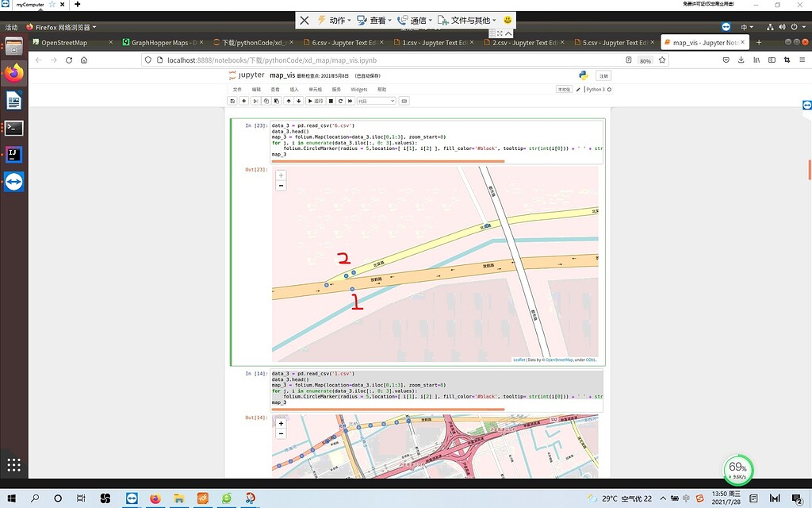The height and width of the screenshot is (508, 812).
Task: Bookmark this page with the star icon
Action: 662,60
